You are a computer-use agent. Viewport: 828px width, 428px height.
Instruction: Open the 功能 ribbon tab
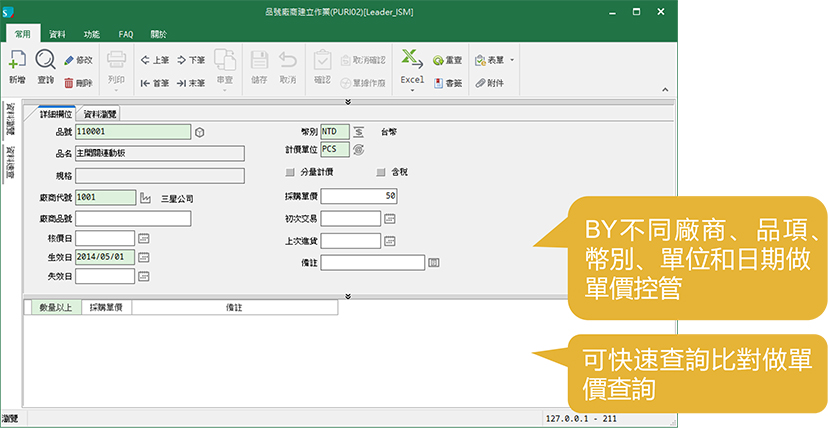[x=92, y=33]
